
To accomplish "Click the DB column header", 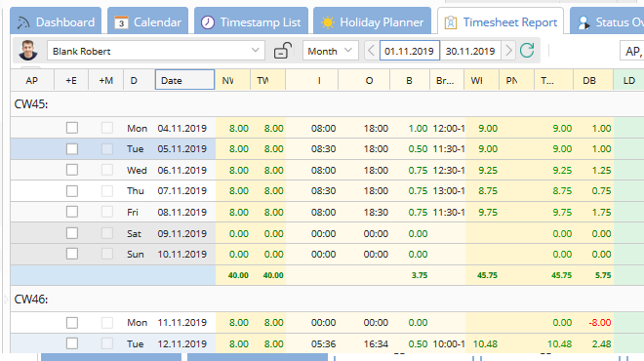I will tap(593, 81).
